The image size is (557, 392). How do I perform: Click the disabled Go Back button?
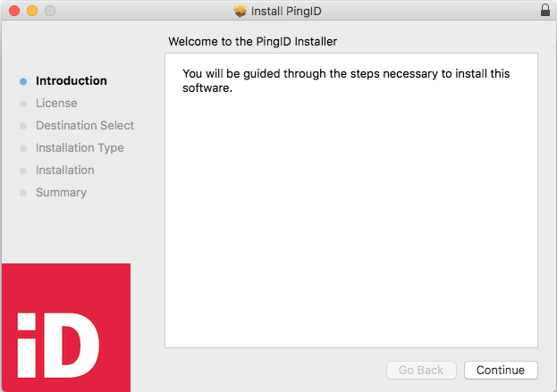(421, 370)
